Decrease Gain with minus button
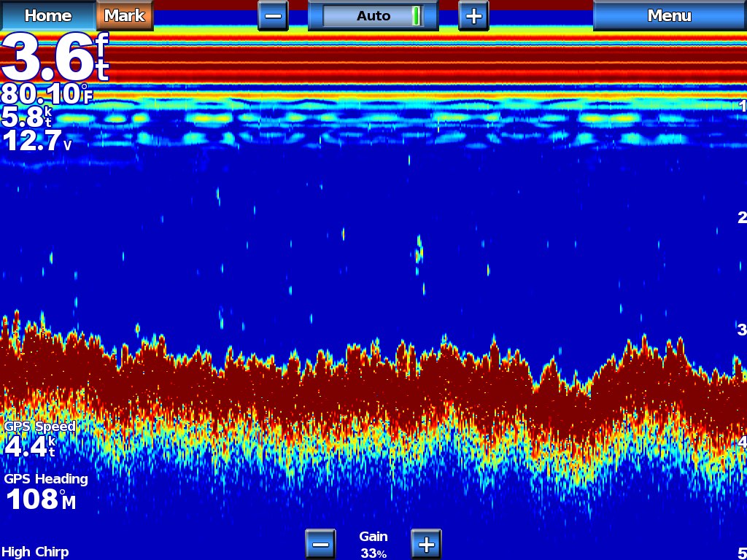This screenshot has height=560, width=747. 320,544
